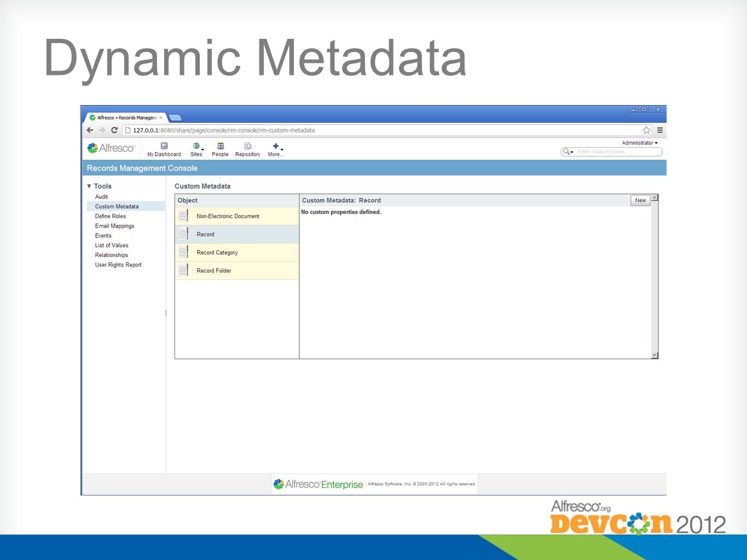Select Record Folder object
The image size is (747, 560).
pyautogui.click(x=237, y=270)
